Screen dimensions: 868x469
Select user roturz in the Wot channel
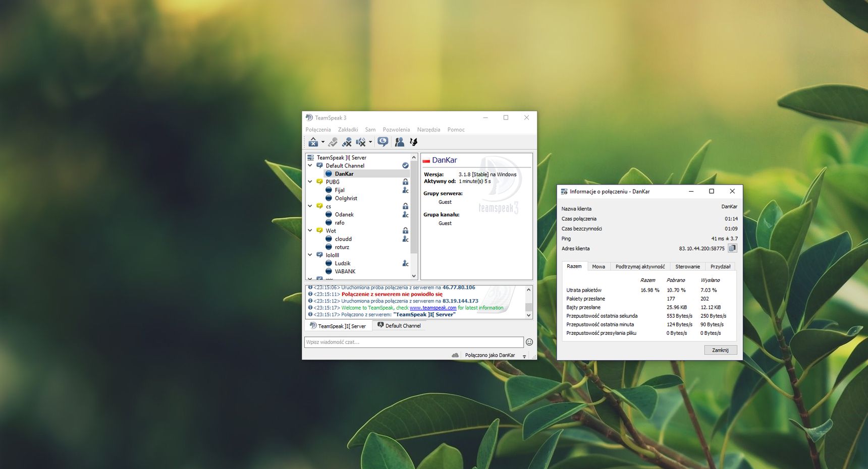coord(342,247)
